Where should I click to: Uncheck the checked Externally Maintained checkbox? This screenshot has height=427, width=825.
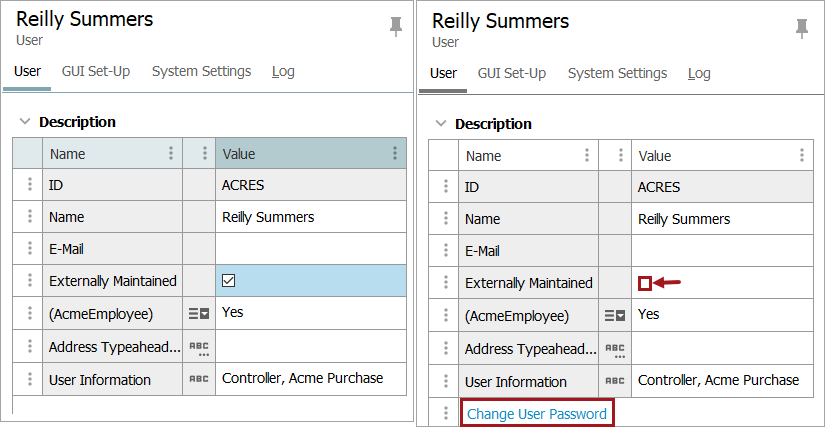229,281
